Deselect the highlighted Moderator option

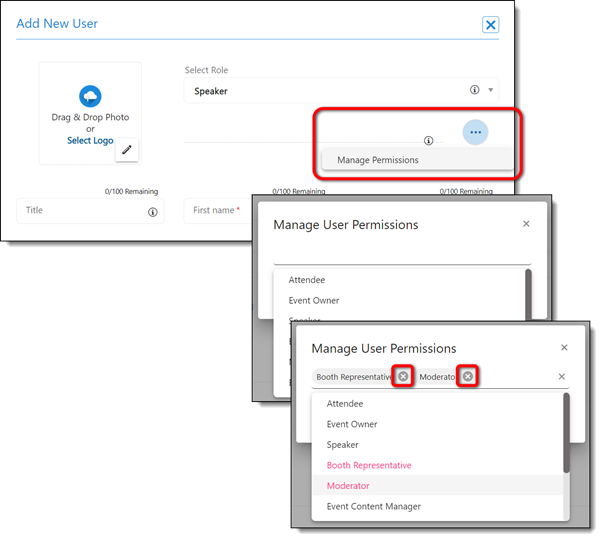348,486
